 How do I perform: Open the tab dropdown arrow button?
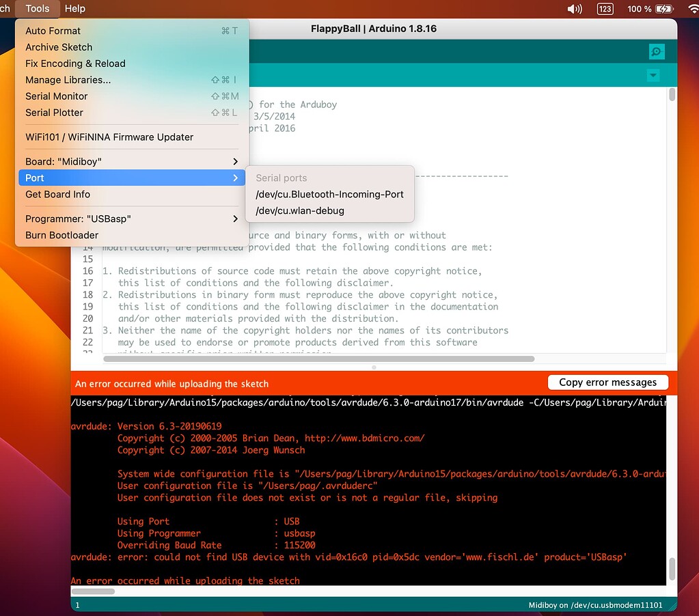coord(653,75)
